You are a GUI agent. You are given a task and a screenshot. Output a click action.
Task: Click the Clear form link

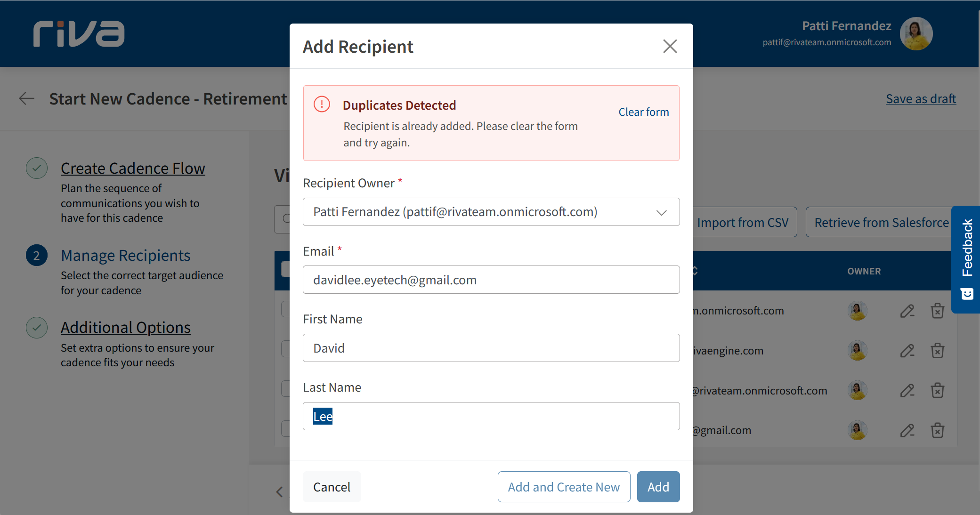[x=643, y=112]
